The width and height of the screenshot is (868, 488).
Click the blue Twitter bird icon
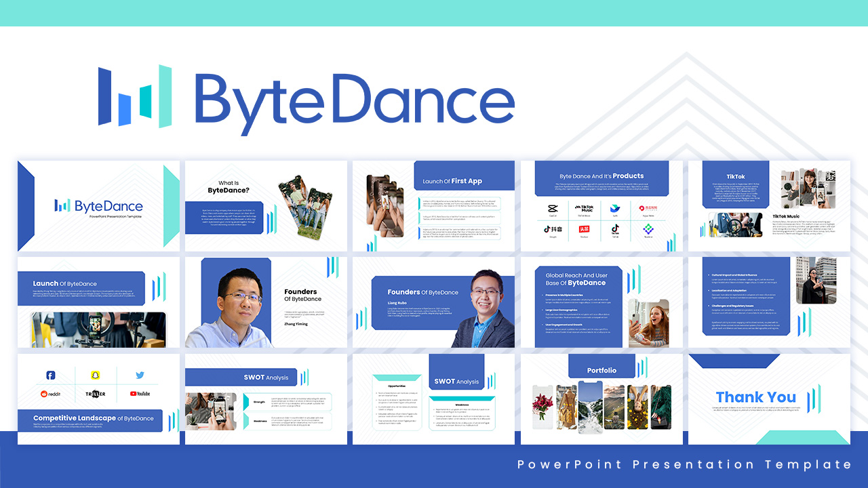140,375
